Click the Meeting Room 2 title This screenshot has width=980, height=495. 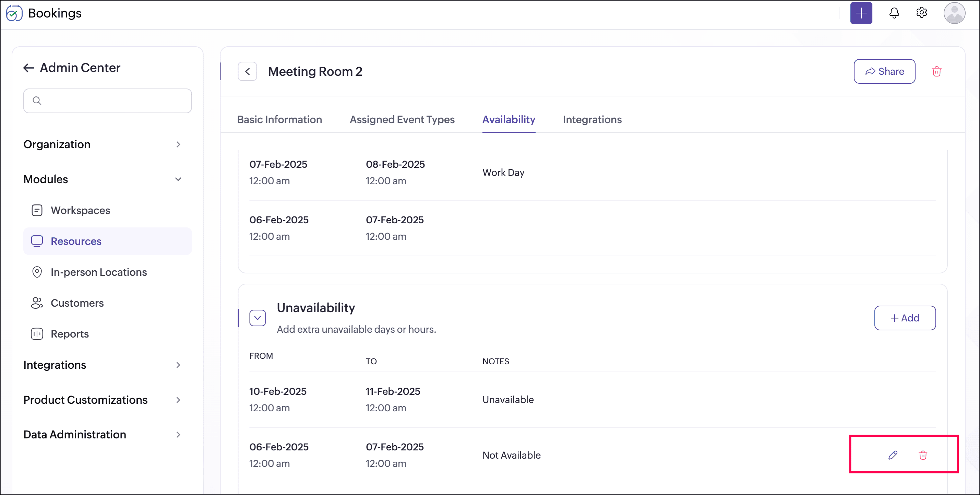(x=315, y=72)
